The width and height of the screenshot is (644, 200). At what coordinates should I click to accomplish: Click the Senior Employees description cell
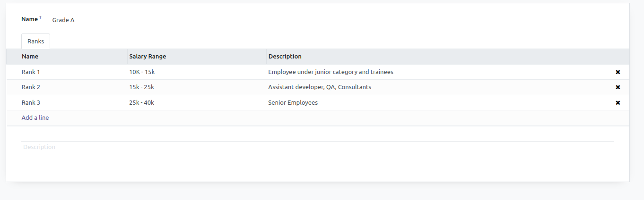[x=293, y=103]
